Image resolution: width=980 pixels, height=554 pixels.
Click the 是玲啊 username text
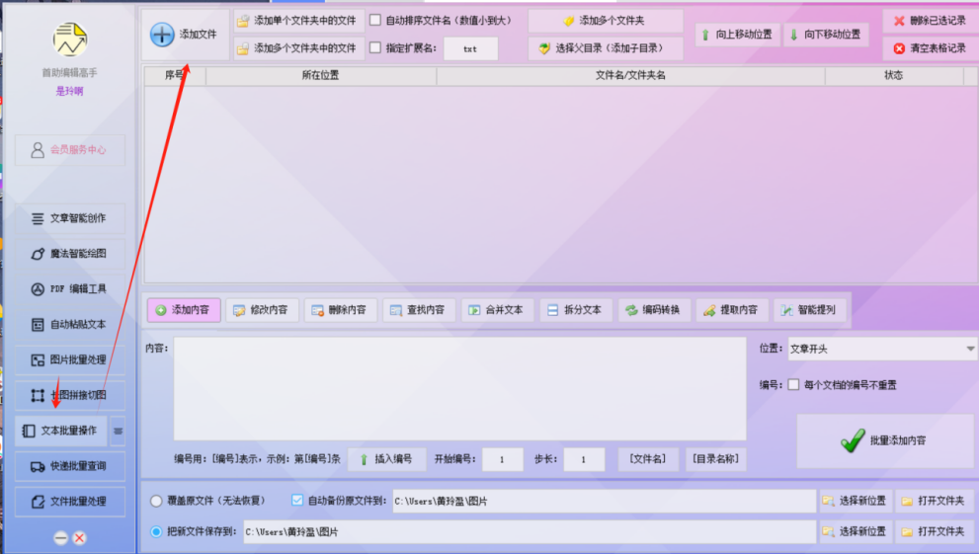click(x=69, y=91)
